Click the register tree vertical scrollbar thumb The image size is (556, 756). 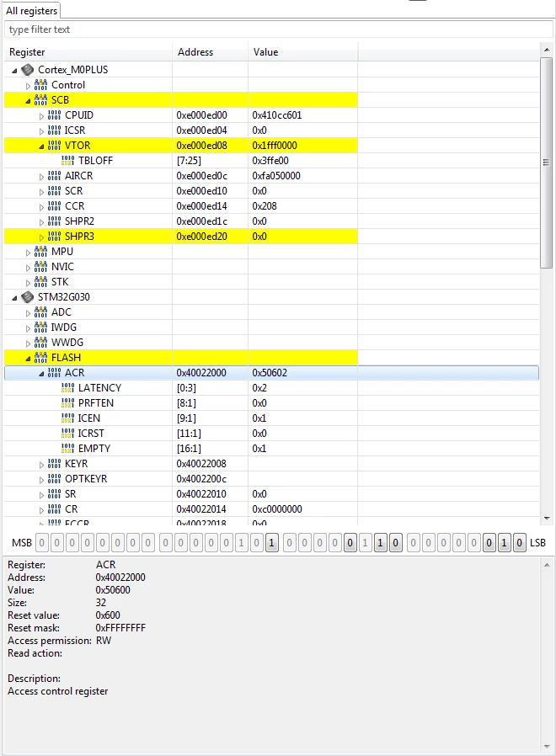[547, 162]
